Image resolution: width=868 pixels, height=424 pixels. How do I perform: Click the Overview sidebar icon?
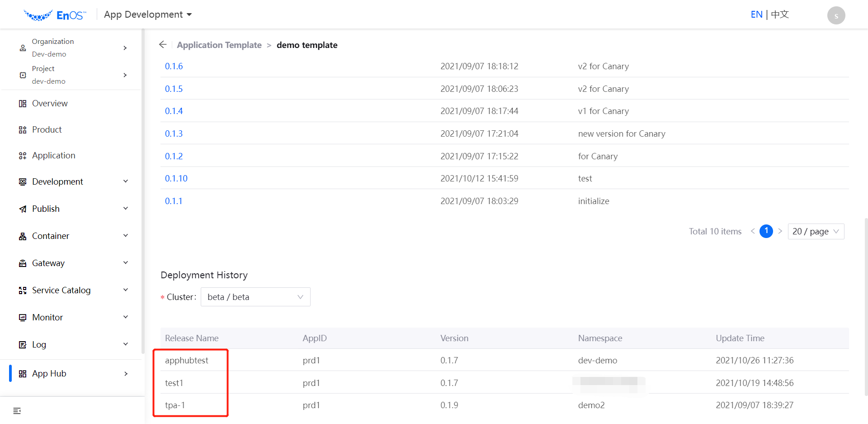[23, 104]
